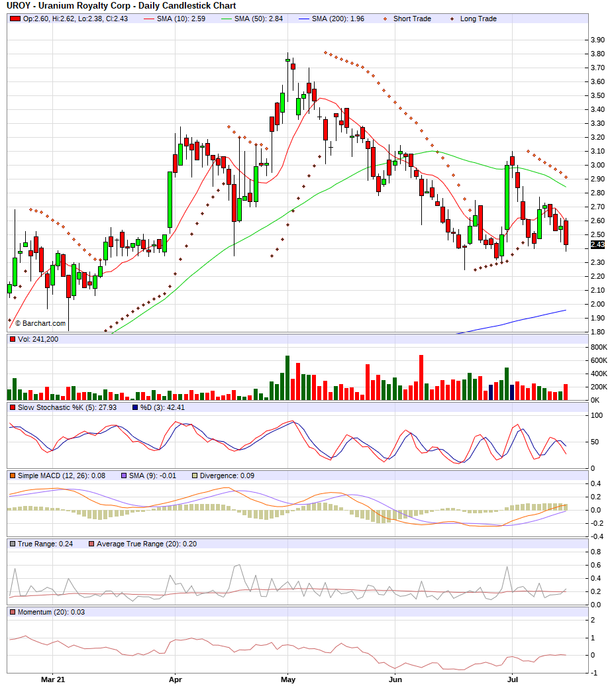Click the 'Mar 21' date axis label
The height and width of the screenshot is (700, 616).
(53, 680)
